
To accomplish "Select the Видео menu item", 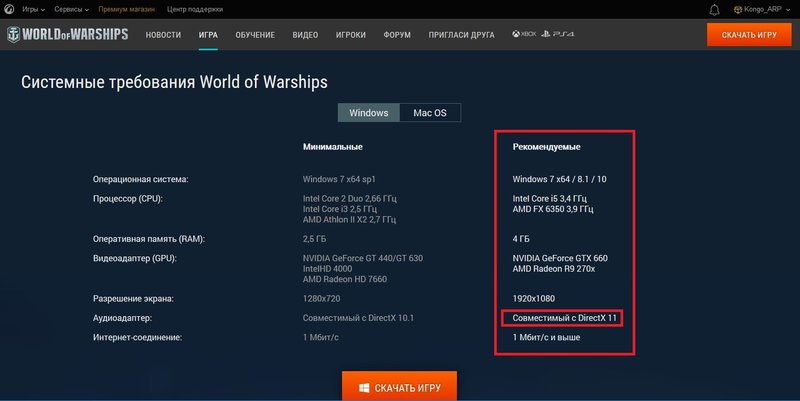I will [x=305, y=35].
